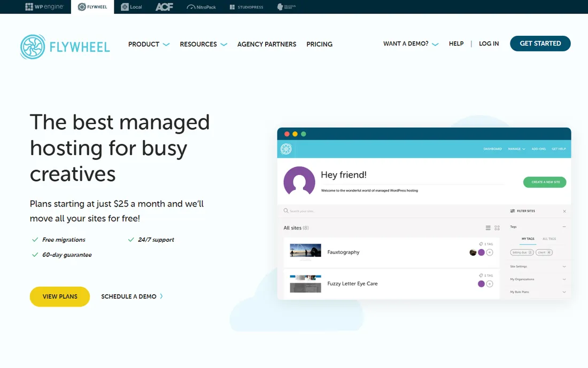Click the tag icon on Fauxtography row
The height and width of the screenshot is (368, 588).
click(x=481, y=244)
